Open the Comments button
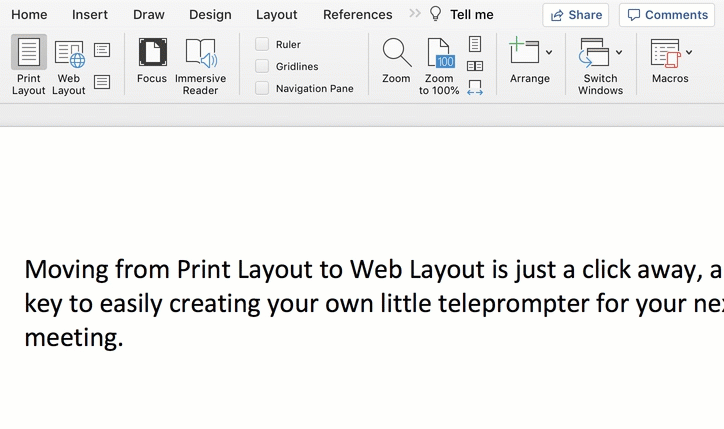 667,15
